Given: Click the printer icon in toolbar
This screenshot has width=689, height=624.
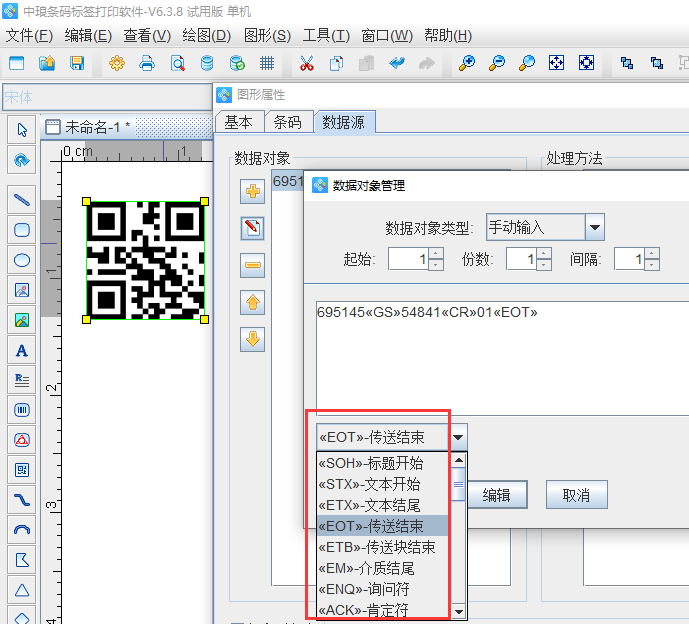Looking at the screenshot, I should [x=147, y=63].
